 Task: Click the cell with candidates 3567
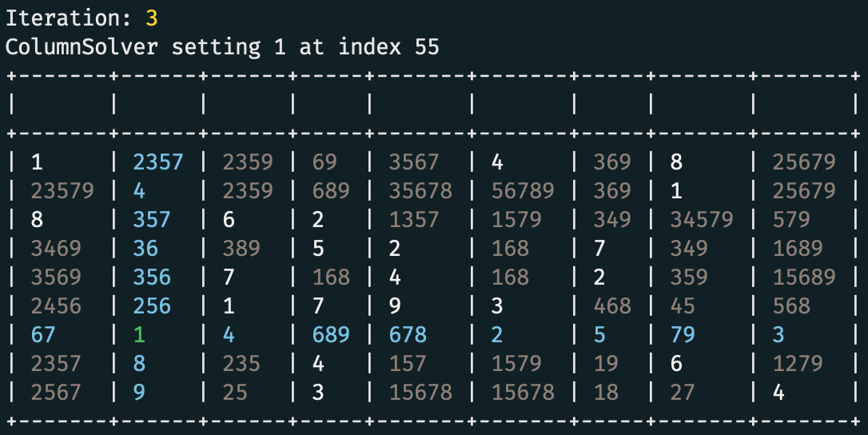coord(414,162)
